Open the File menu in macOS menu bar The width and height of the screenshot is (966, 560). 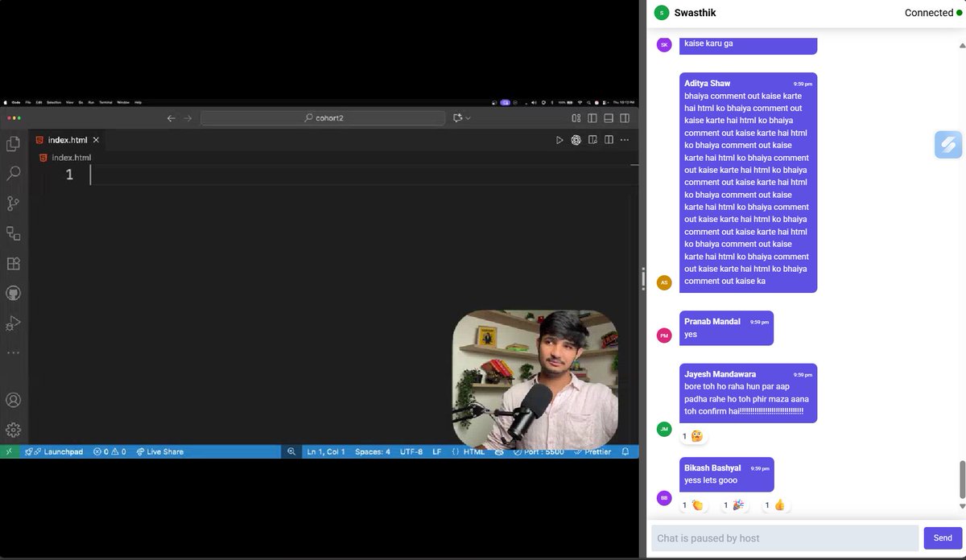click(28, 102)
